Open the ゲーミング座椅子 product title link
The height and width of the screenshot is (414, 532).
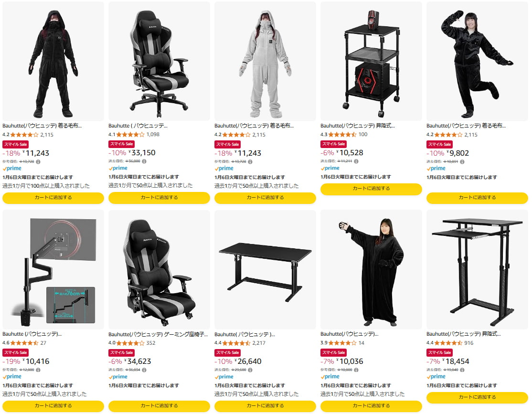pyautogui.click(x=158, y=334)
